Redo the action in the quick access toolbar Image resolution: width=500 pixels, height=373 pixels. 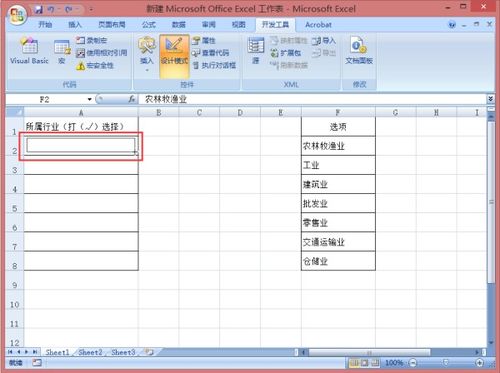tap(69, 9)
